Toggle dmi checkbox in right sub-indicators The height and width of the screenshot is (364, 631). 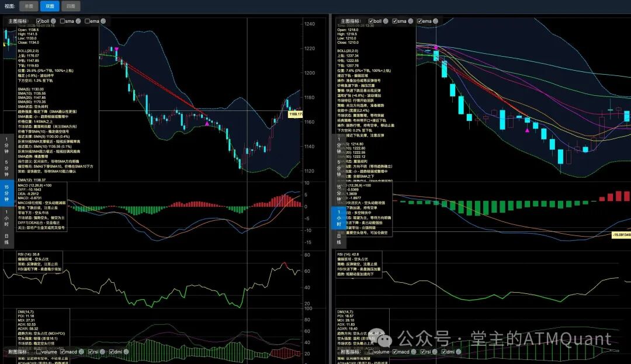click(x=444, y=352)
